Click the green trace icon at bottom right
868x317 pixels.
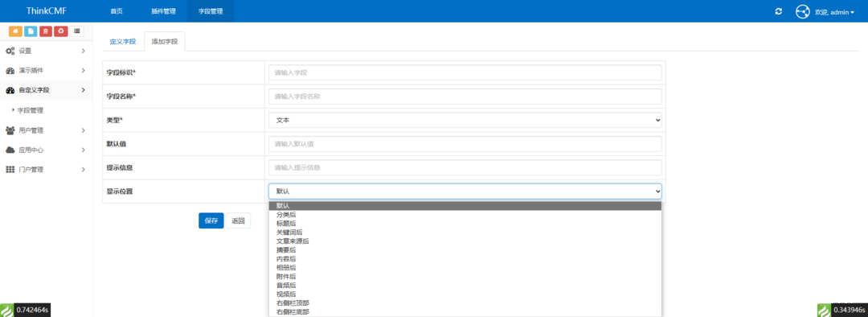point(825,310)
